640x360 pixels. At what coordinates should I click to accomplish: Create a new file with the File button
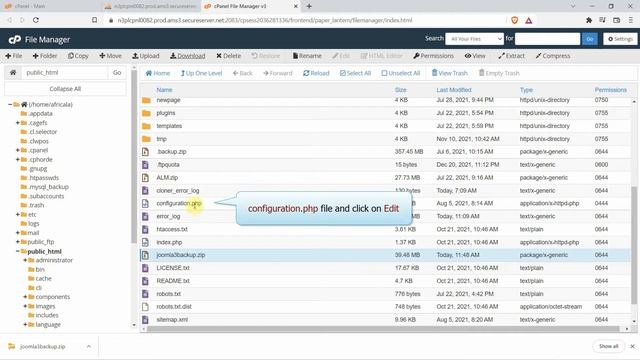[x=14, y=56]
